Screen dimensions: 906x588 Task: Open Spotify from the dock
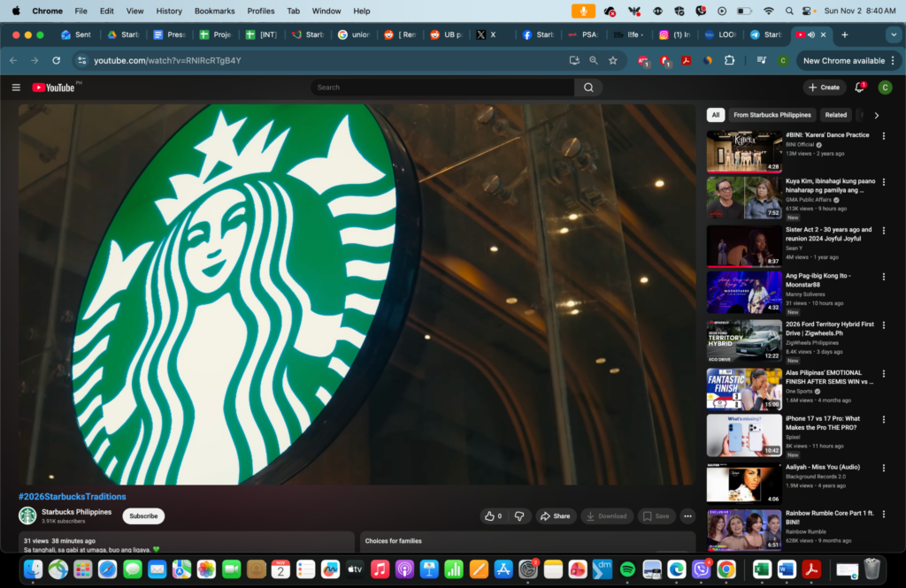coord(627,569)
